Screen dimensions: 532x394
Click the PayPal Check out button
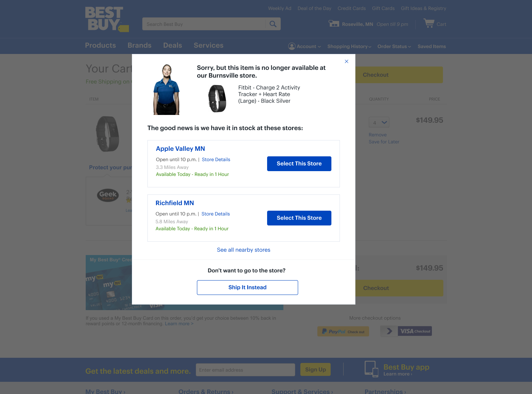(343, 332)
